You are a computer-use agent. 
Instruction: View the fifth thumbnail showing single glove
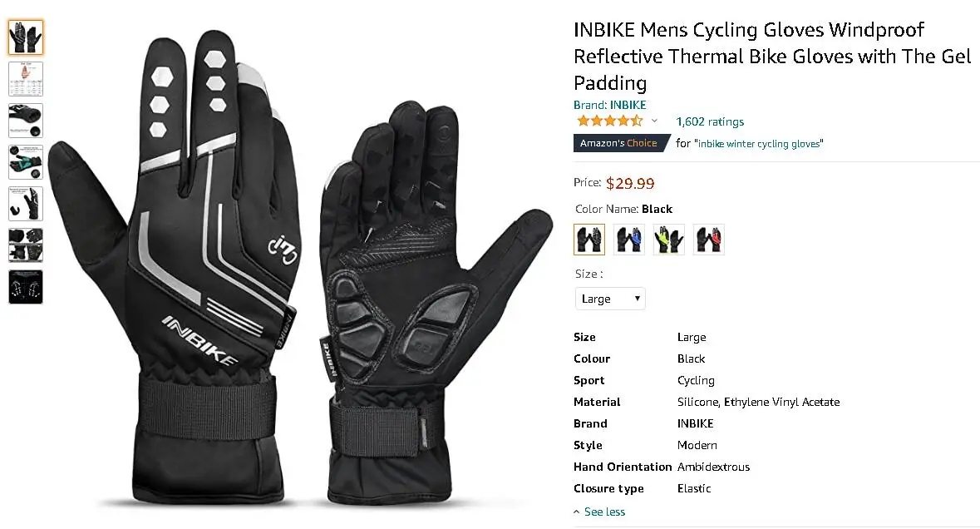[x=26, y=204]
